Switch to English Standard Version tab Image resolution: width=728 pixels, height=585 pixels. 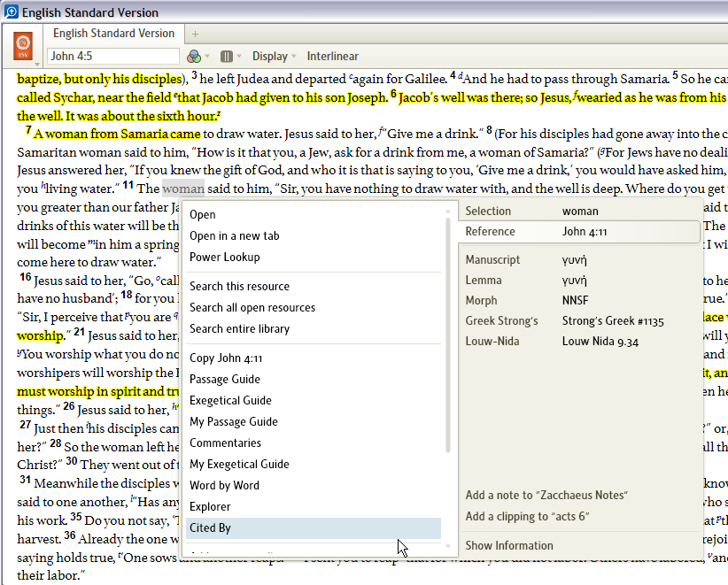tap(113, 34)
